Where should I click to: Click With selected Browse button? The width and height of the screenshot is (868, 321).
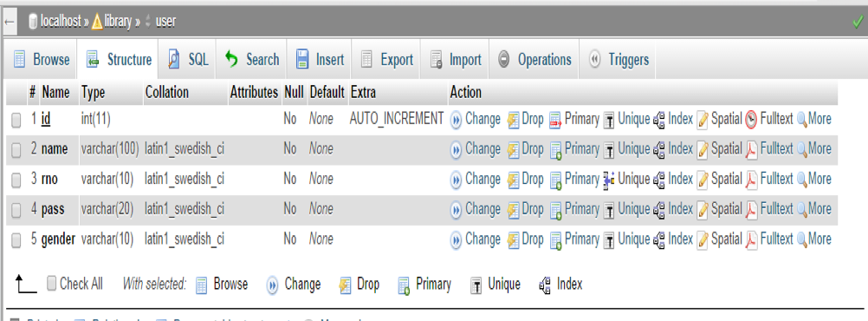222,285
